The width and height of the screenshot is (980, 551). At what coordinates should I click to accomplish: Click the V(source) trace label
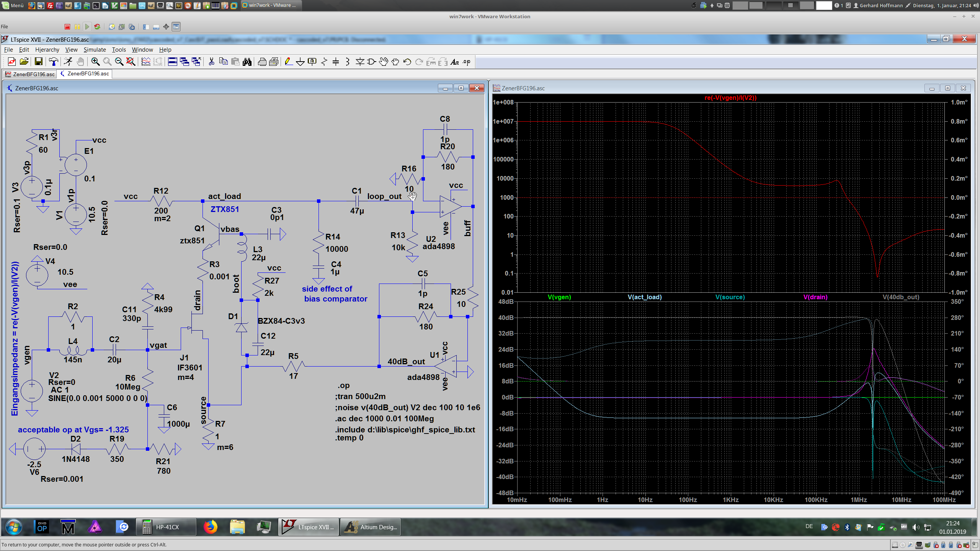coord(730,297)
